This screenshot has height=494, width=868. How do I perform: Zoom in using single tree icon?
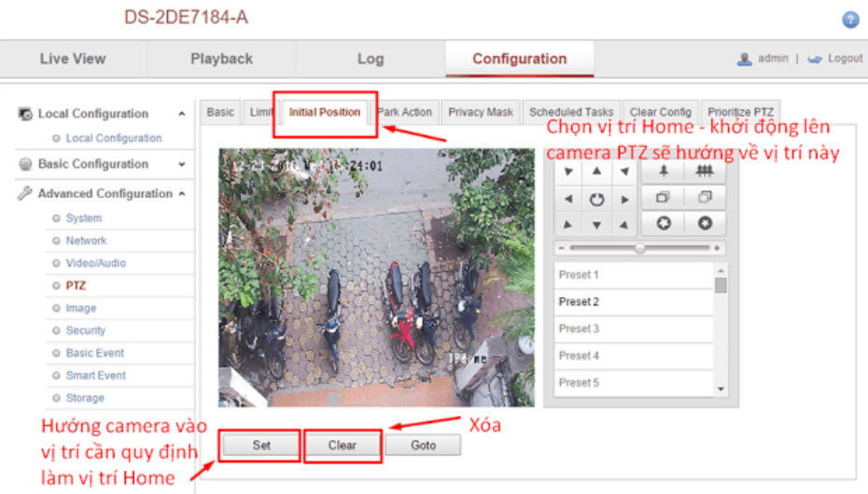pyautogui.click(x=664, y=171)
